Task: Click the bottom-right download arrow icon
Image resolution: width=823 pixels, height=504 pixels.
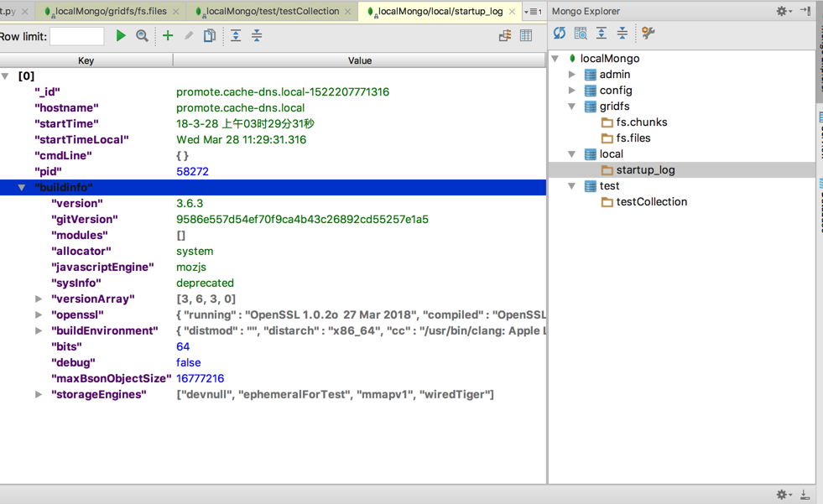Action: tap(805, 495)
